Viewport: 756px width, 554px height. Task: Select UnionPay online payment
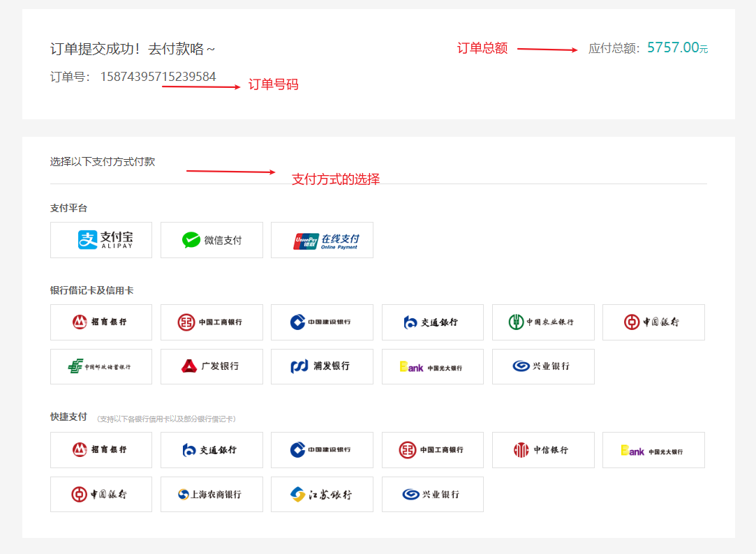322,240
